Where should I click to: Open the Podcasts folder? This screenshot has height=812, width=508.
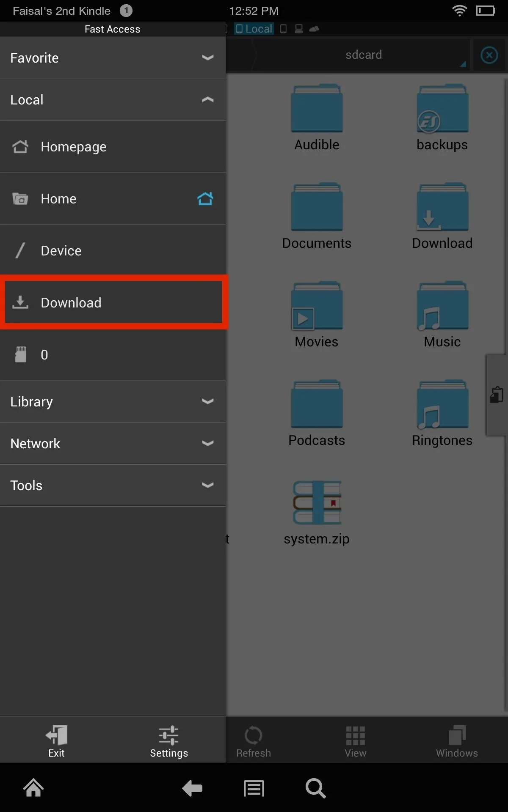click(317, 413)
